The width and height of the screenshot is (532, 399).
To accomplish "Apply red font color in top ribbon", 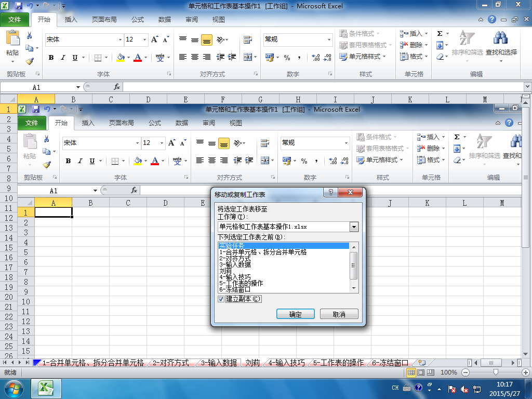I will click(x=138, y=57).
